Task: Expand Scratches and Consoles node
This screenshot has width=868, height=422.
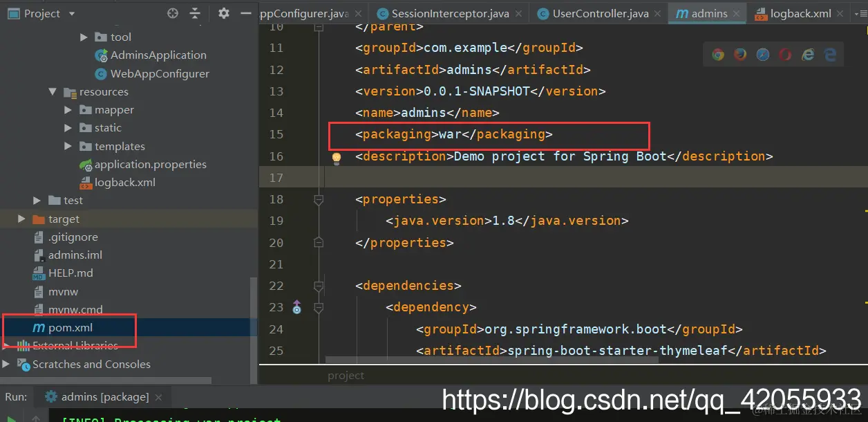Action: click(6, 364)
